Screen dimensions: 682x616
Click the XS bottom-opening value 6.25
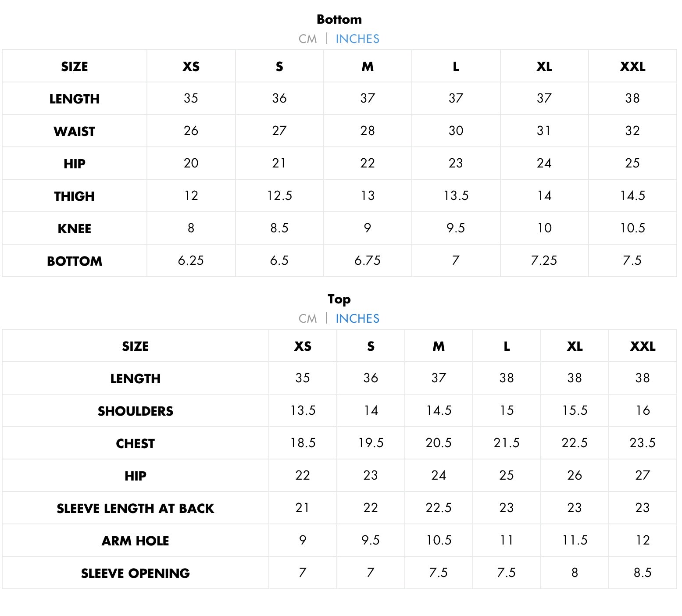click(191, 260)
